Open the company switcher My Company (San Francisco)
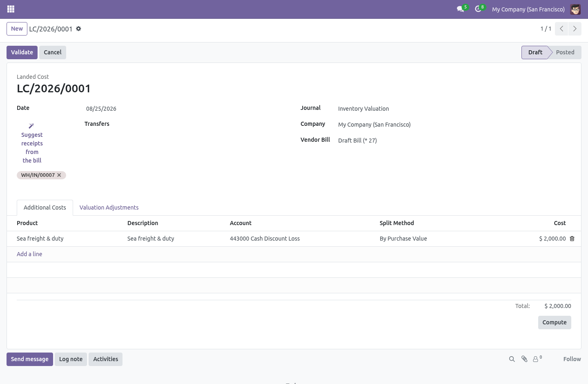The width and height of the screenshot is (588, 384). (528, 9)
